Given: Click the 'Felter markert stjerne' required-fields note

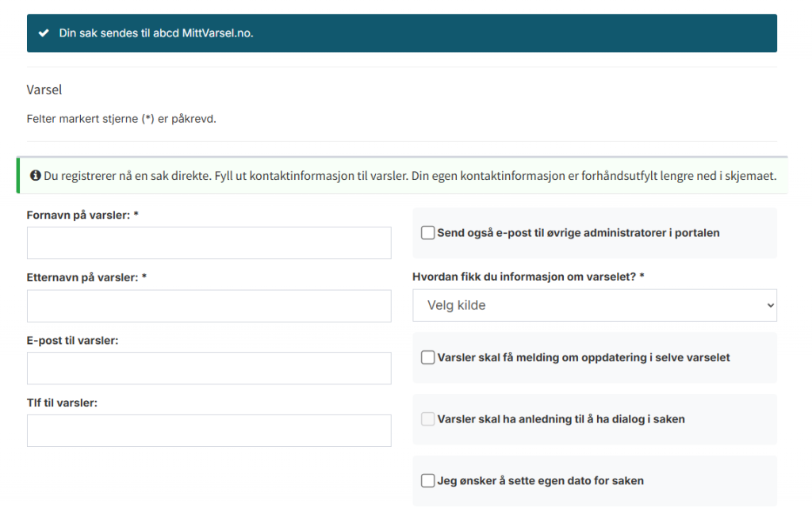Looking at the screenshot, I should (x=121, y=119).
